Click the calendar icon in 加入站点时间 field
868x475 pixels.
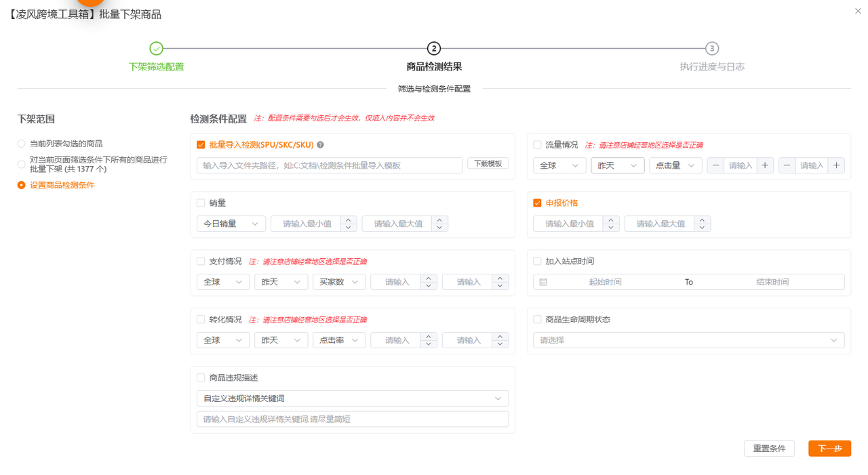point(543,282)
